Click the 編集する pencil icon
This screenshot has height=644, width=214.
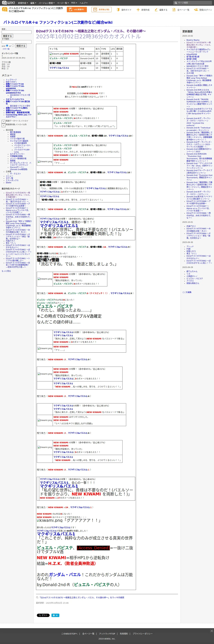tap(156, 10)
